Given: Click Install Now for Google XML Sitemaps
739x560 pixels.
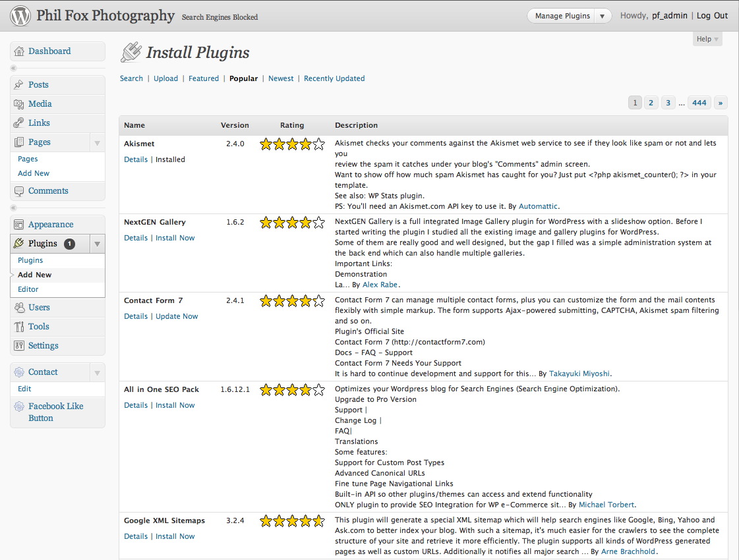Looking at the screenshot, I should coord(175,536).
